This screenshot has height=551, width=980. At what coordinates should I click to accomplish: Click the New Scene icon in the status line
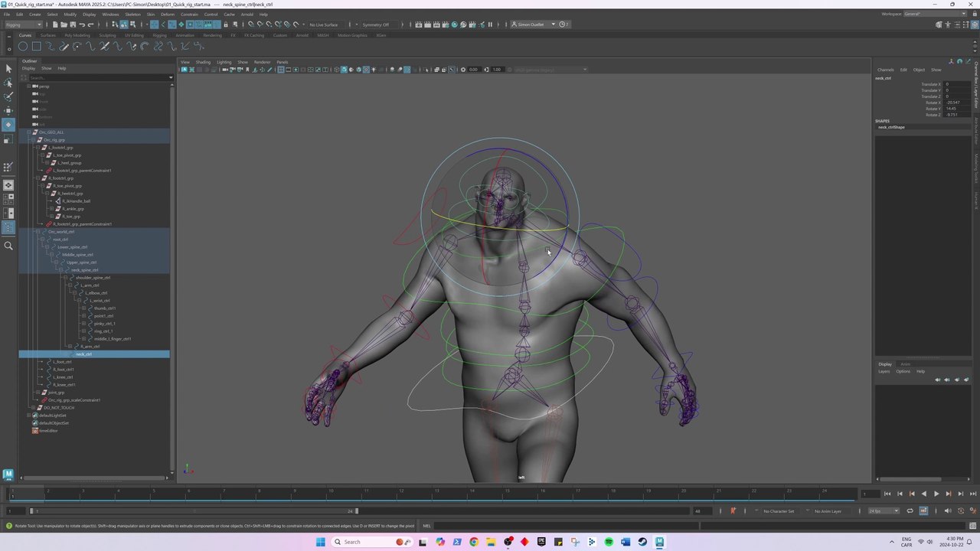[x=55, y=24]
